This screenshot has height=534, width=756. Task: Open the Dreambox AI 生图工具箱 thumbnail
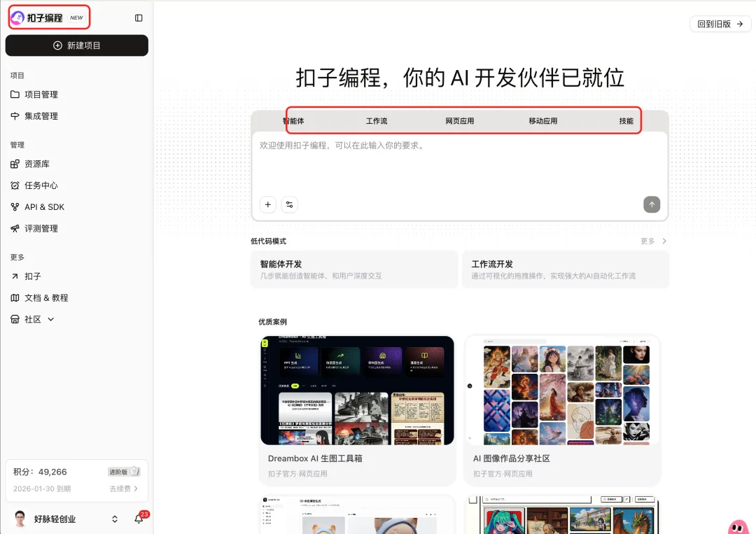(357, 391)
